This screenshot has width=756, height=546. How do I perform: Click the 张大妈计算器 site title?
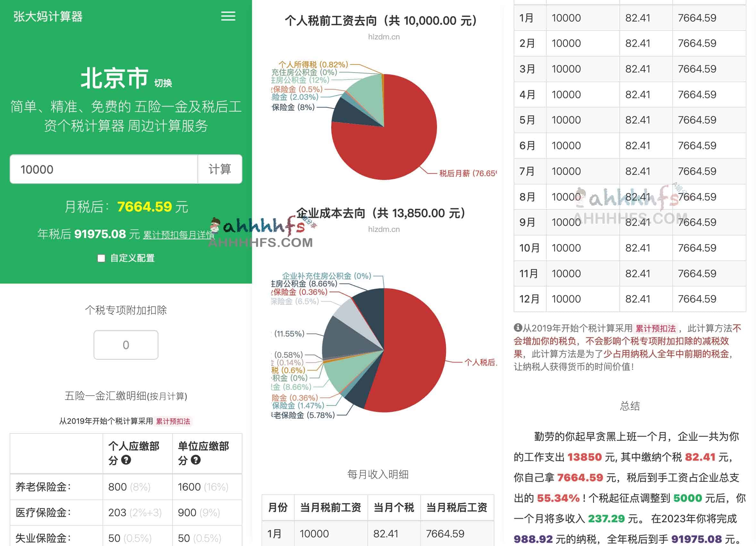(x=49, y=17)
